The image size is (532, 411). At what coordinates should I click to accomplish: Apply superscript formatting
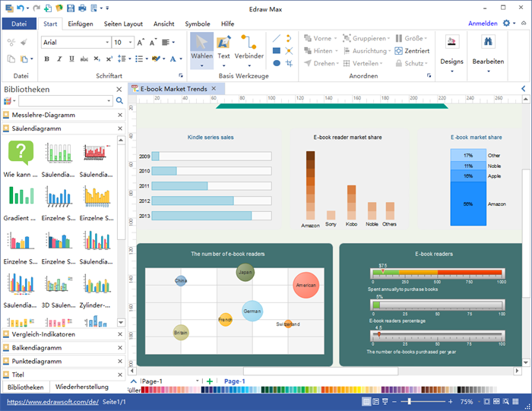pos(109,59)
